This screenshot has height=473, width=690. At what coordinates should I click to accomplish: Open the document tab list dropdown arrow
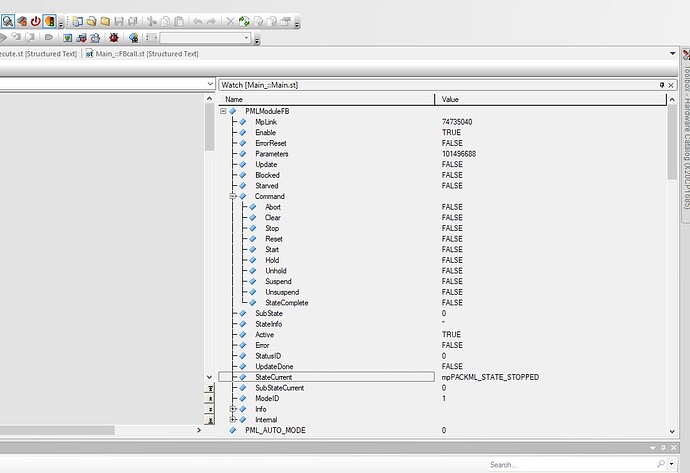pos(672,53)
